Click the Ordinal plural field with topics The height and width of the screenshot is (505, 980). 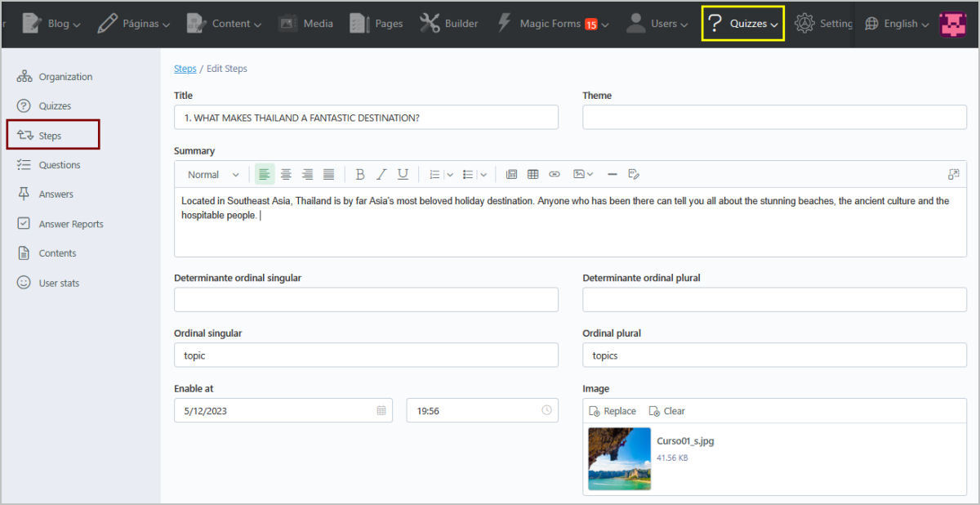pos(774,355)
